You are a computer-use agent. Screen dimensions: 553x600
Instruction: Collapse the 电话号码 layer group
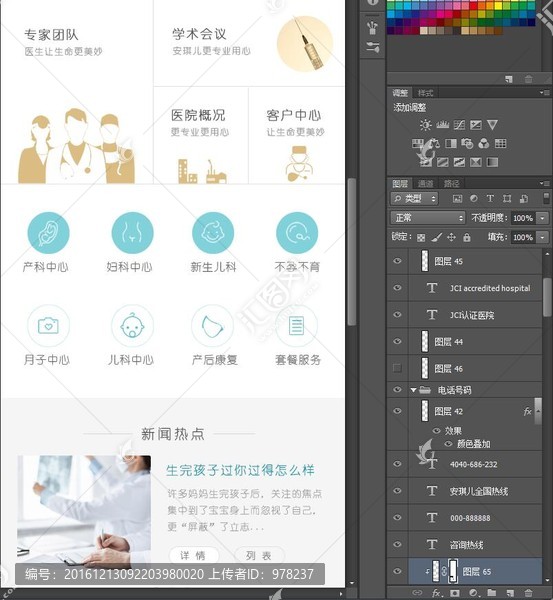[x=413, y=390]
